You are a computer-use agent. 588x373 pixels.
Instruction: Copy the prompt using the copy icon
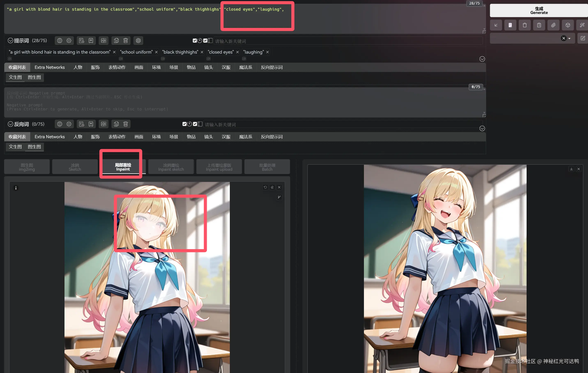[x=116, y=40]
